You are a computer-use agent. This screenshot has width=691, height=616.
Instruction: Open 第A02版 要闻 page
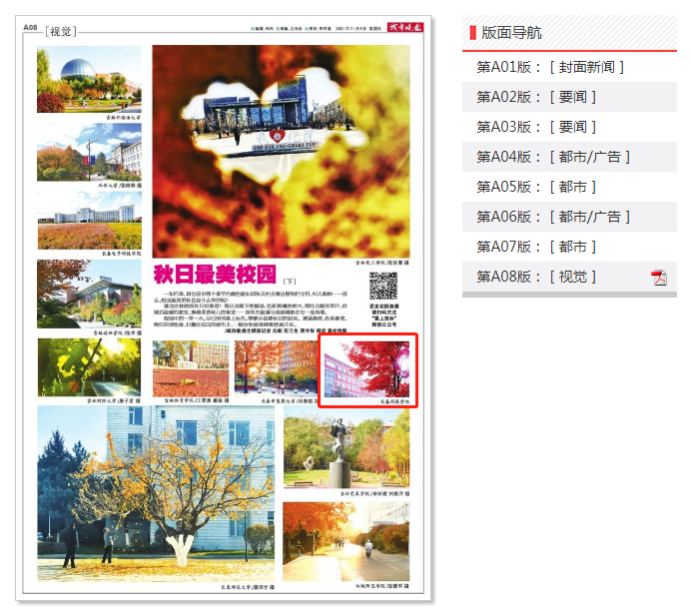[536, 97]
